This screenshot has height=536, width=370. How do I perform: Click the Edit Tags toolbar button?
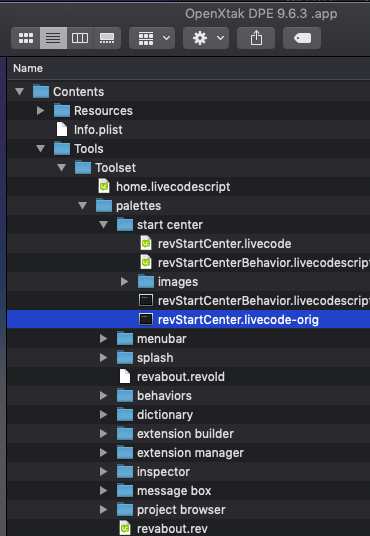302,38
